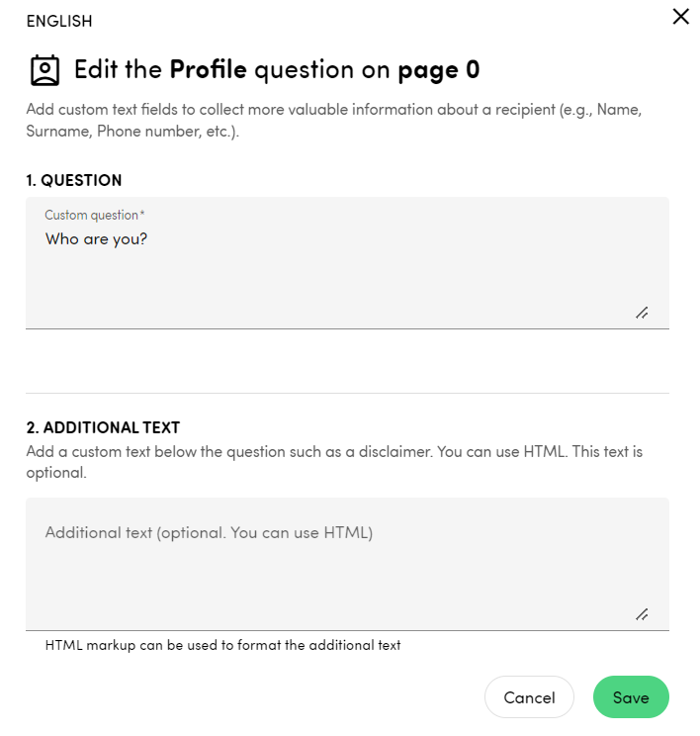The height and width of the screenshot is (736, 700).
Task: Click the '2. ADDITIONAL TEXT' section heading
Action: (x=103, y=427)
